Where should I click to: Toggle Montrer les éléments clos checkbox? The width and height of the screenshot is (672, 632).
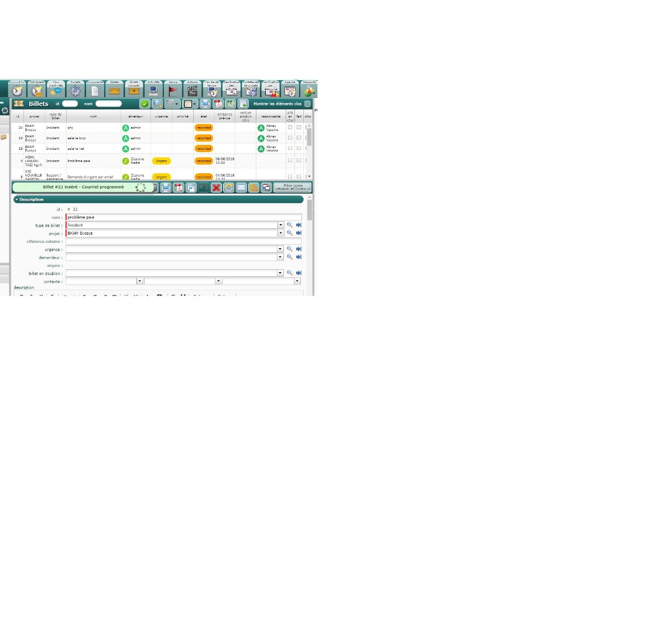(x=307, y=104)
